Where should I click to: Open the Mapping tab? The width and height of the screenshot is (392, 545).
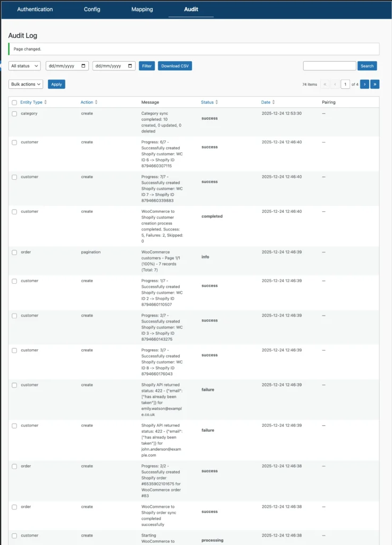(141, 9)
